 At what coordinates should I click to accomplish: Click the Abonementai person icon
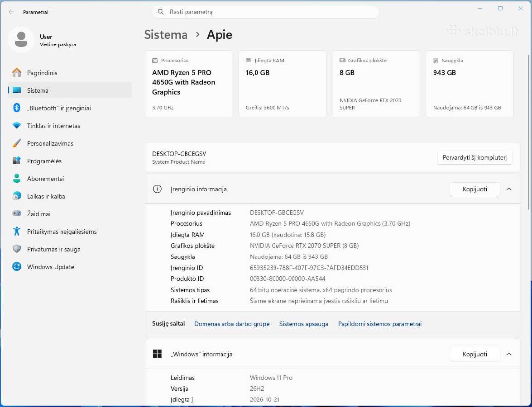point(17,179)
